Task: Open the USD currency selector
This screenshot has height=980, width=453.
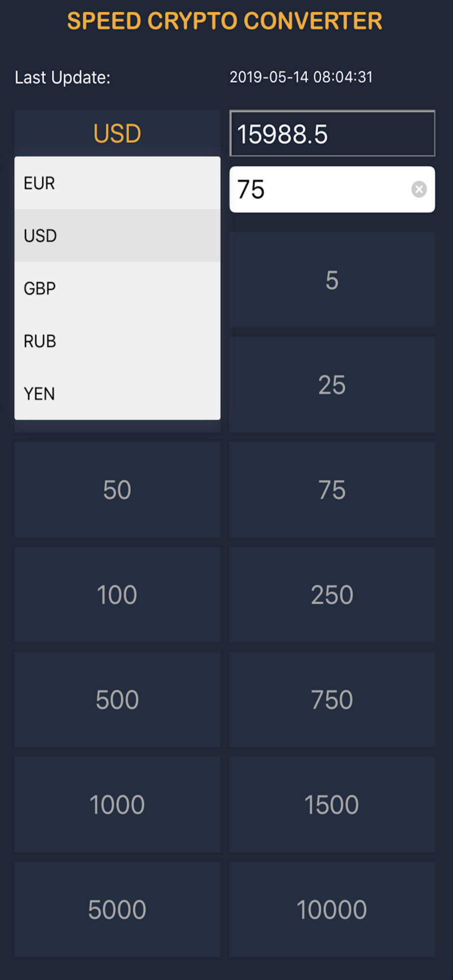Action: tap(117, 133)
